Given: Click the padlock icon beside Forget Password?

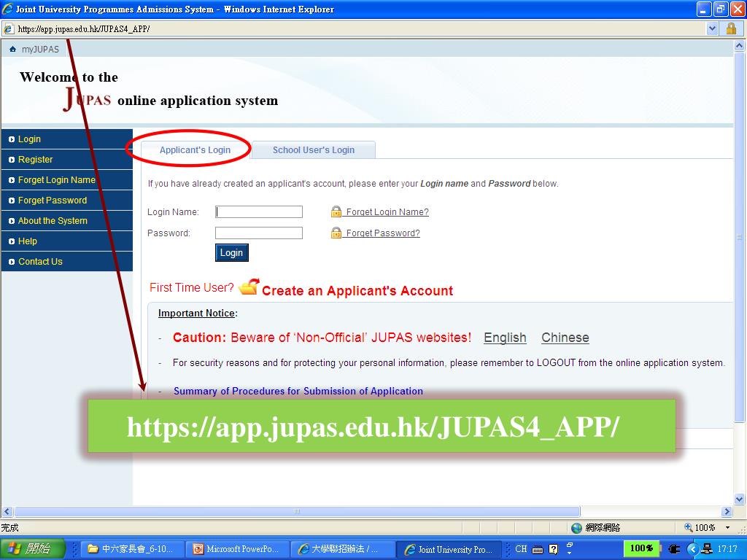Looking at the screenshot, I should pyautogui.click(x=336, y=233).
